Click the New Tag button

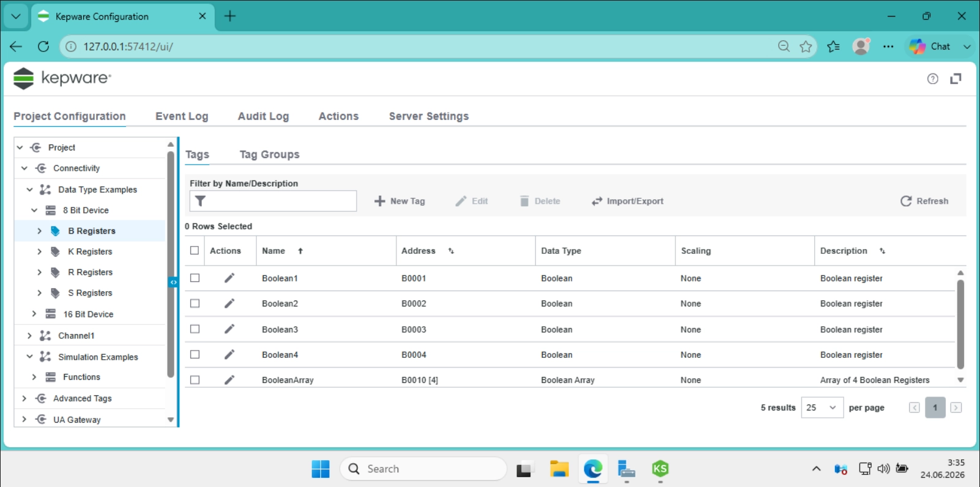tap(399, 201)
